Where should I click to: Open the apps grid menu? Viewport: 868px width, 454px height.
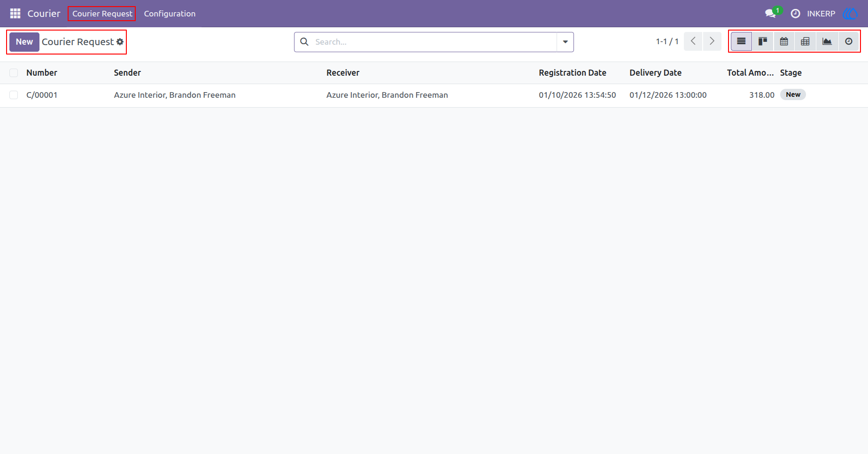pyautogui.click(x=15, y=14)
